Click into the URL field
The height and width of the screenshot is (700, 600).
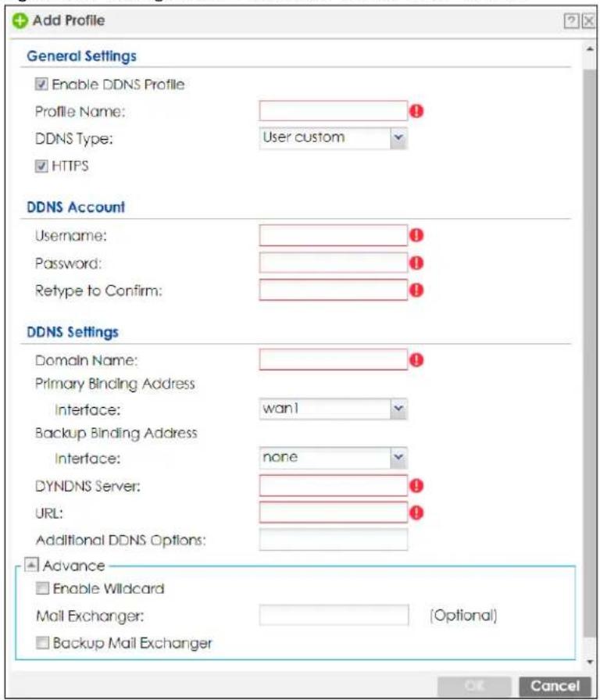[x=333, y=513]
